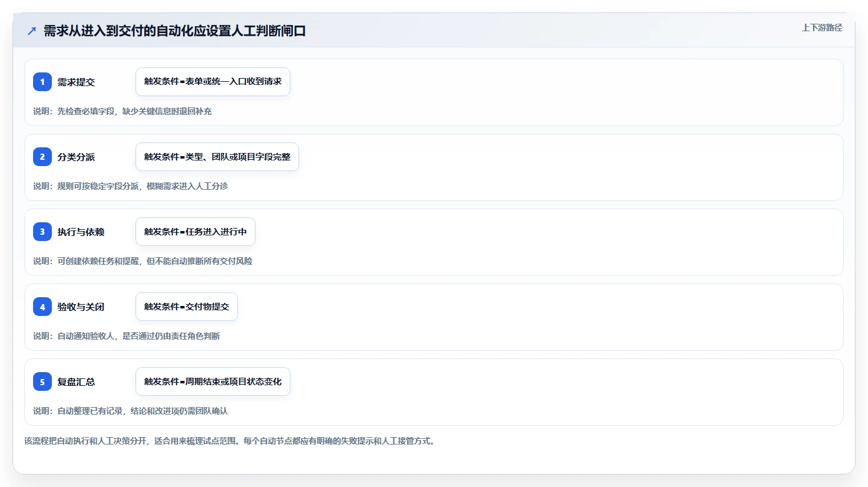Screen dimensions: 868x487
Task: Click the title 需求从进入到交付的自动化应设置人工判断闸口
Action: (175, 31)
